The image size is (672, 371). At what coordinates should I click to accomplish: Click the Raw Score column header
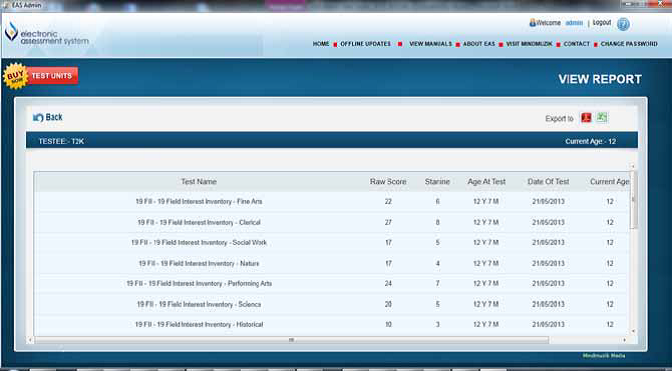click(388, 182)
